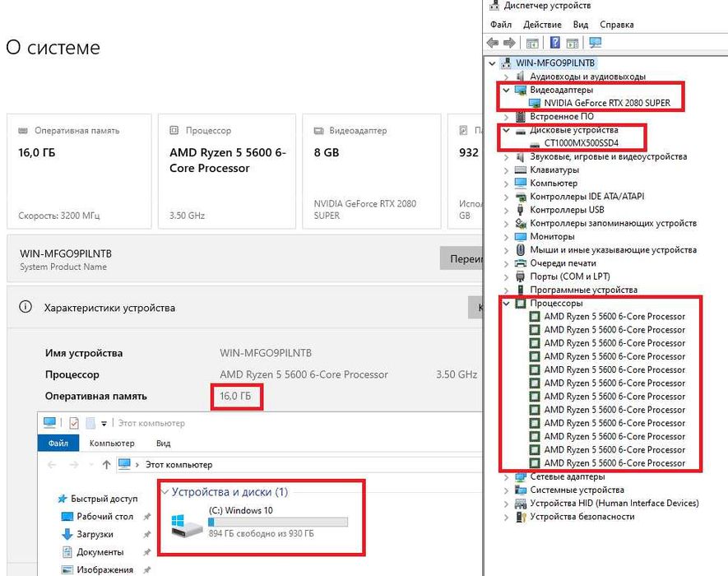Open the Действие menu

[542, 25]
